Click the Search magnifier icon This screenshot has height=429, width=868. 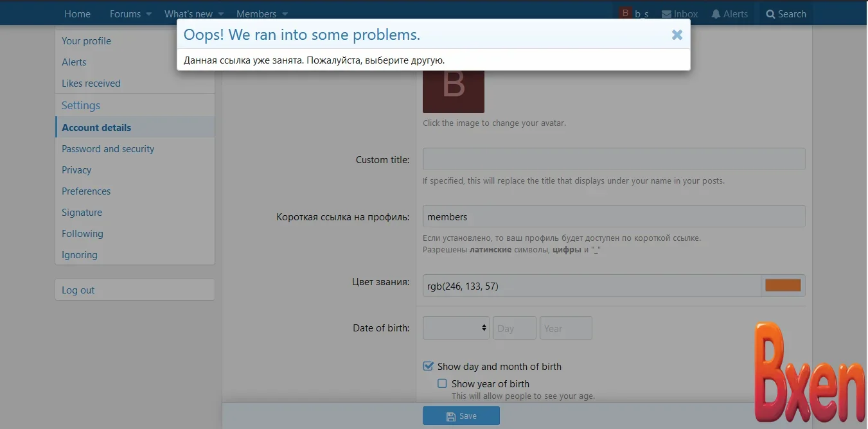(770, 14)
